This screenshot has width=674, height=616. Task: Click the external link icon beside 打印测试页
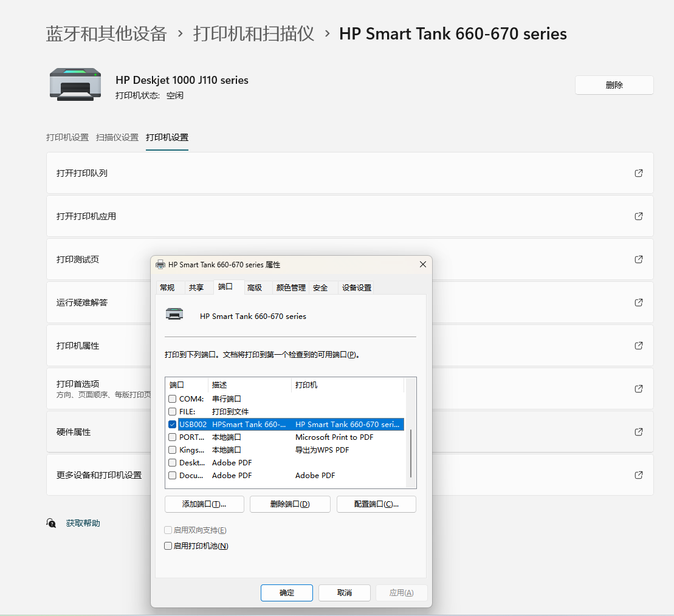coord(639,259)
